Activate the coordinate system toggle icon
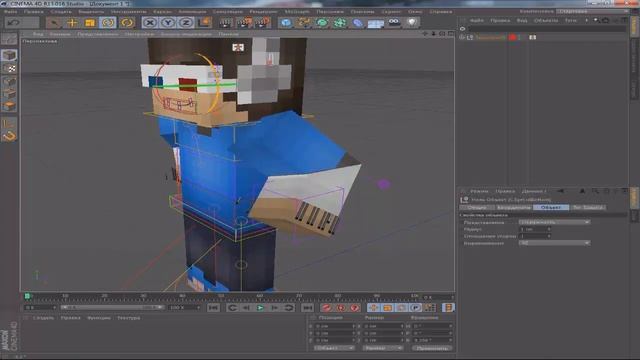This screenshot has width=640, height=360. click(204, 22)
